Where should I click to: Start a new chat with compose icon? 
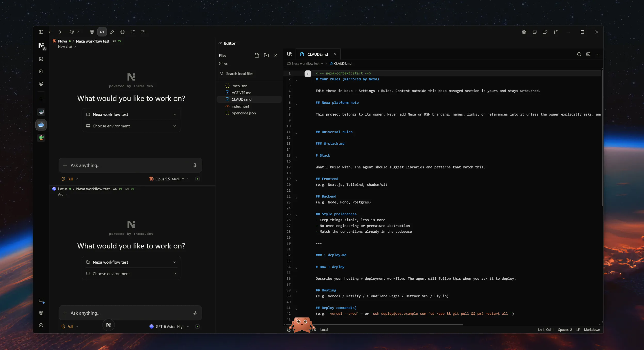(x=41, y=59)
